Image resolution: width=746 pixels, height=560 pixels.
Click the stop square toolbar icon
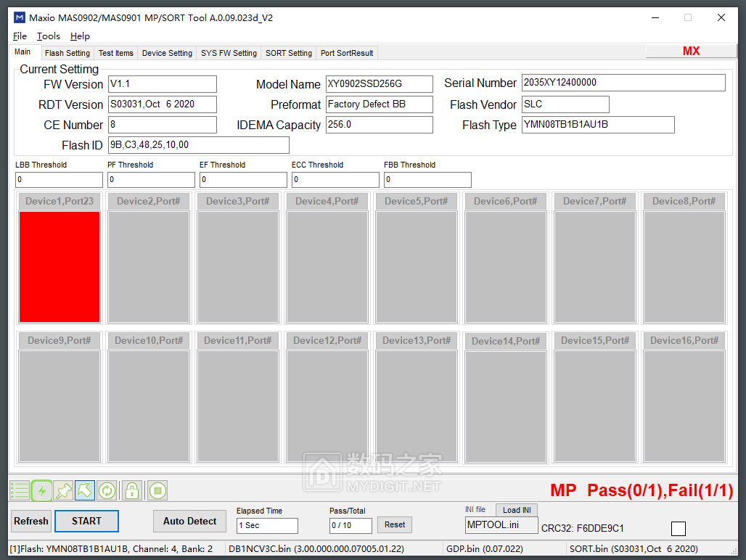[x=157, y=490]
